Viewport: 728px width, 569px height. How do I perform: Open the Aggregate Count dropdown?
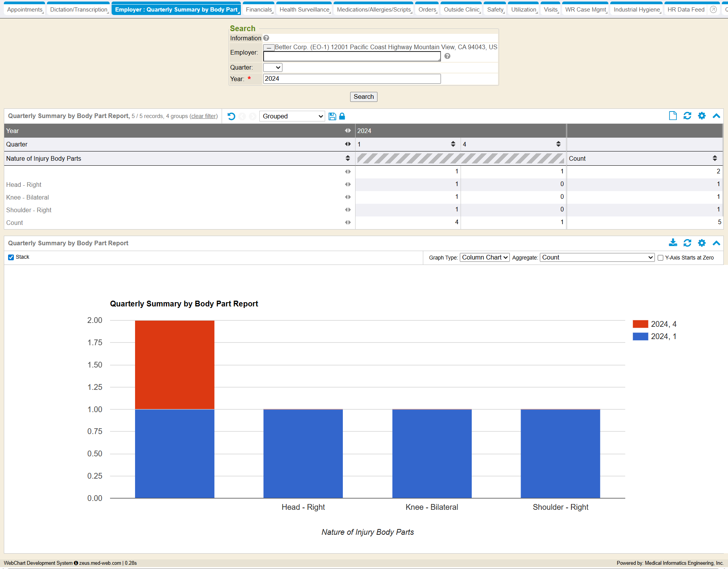597,258
